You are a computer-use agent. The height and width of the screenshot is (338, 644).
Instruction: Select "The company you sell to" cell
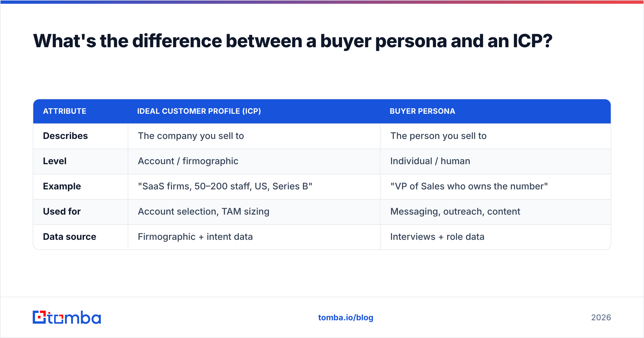[x=254, y=136]
